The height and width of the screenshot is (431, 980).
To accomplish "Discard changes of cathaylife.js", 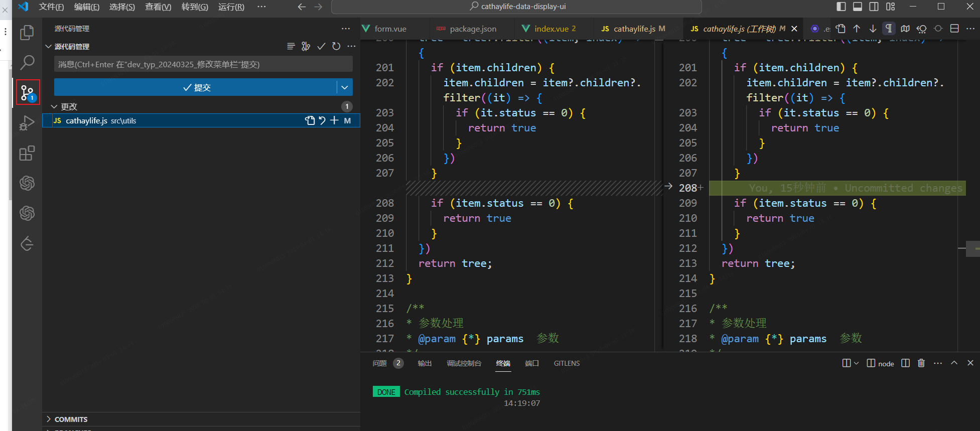I will pyautogui.click(x=322, y=120).
